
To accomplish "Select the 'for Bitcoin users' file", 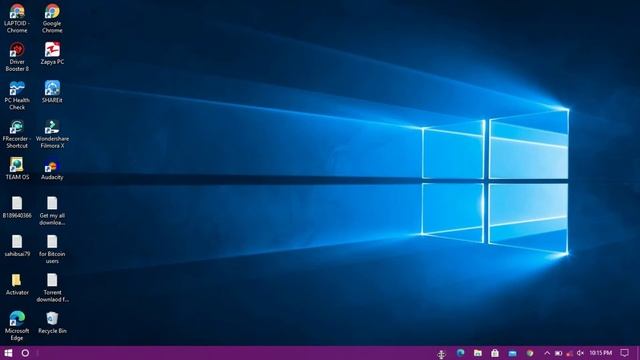I will (x=52, y=249).
